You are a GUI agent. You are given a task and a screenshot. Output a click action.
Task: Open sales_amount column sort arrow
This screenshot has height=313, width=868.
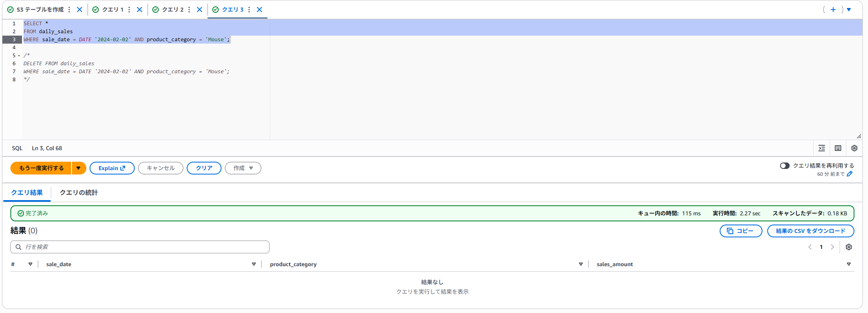[x=849, y=264]
